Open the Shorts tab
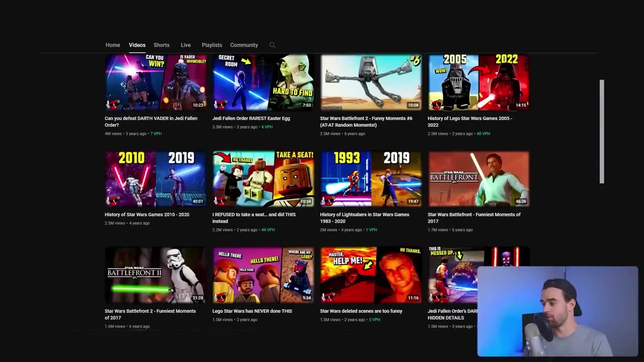 coord(162,45)
